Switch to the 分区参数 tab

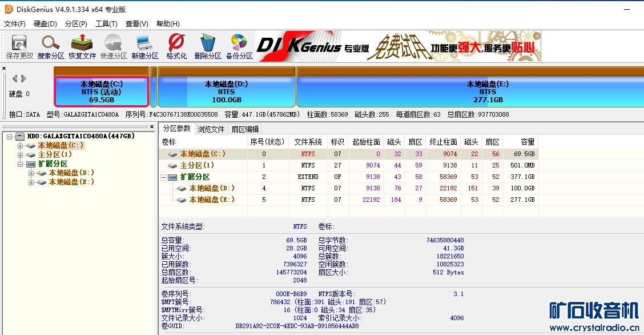pyautogui.click(x=176, y=129)
